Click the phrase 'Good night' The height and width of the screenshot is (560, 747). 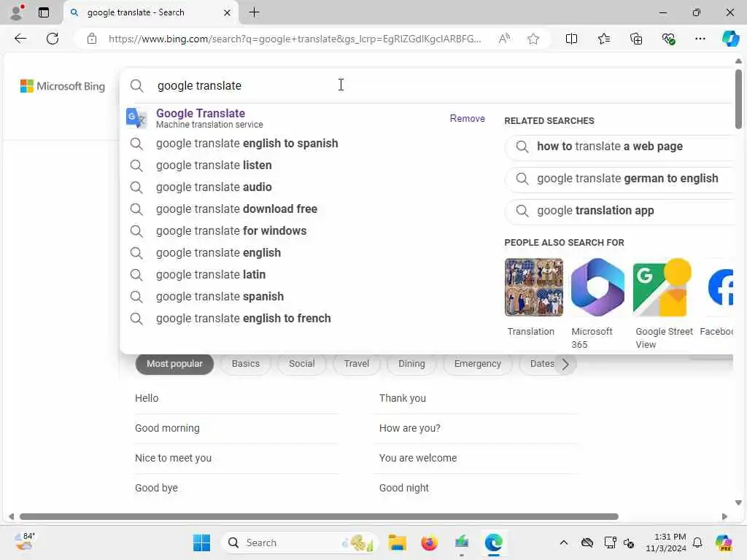404,488
